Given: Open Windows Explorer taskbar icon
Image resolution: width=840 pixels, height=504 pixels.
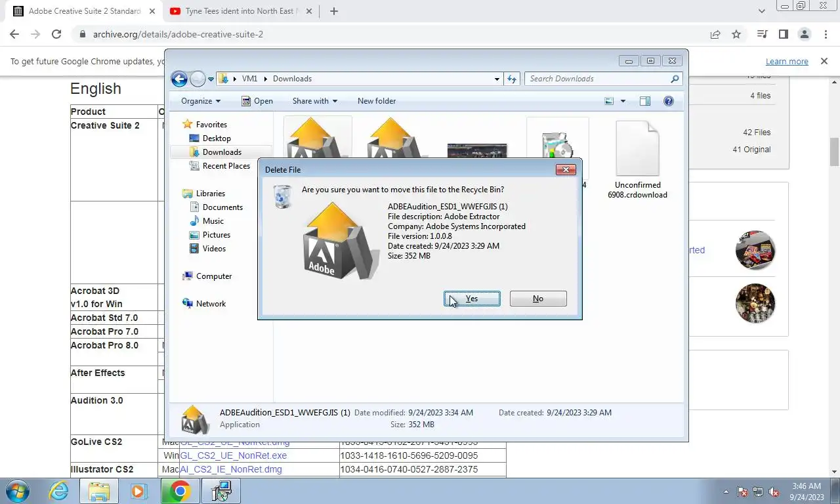Looking at the screenshot, I should (99, 491).
